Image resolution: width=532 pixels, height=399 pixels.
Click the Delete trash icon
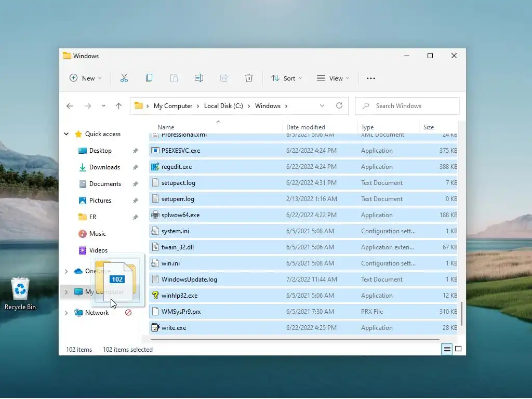tap(249, 78)
